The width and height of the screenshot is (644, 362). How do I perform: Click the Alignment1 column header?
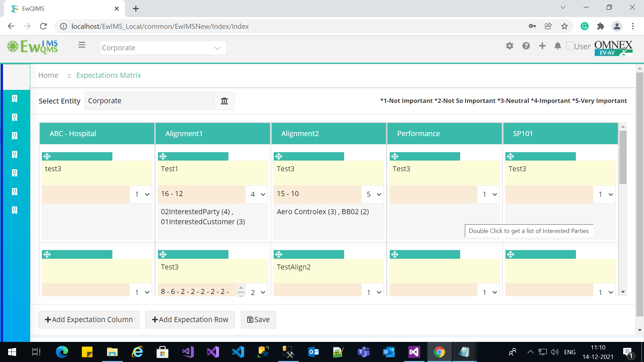[213, 133]
